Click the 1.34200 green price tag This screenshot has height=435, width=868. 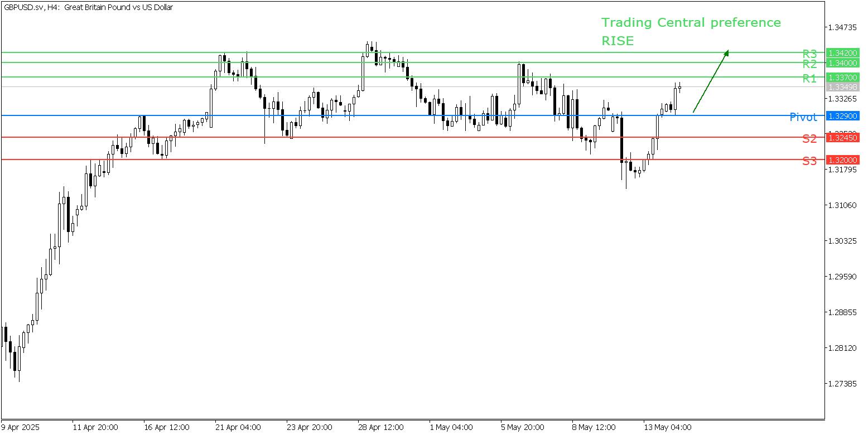coord(843,53)
